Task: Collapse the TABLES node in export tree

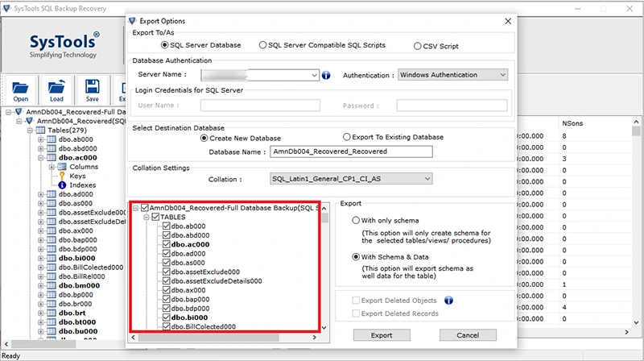Action: (147, 217)
